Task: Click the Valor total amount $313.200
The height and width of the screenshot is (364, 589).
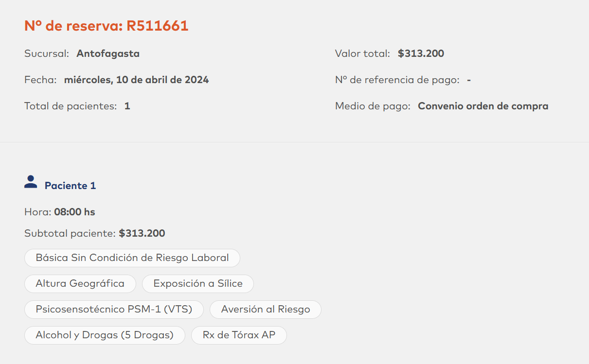Action: point(421,53)
